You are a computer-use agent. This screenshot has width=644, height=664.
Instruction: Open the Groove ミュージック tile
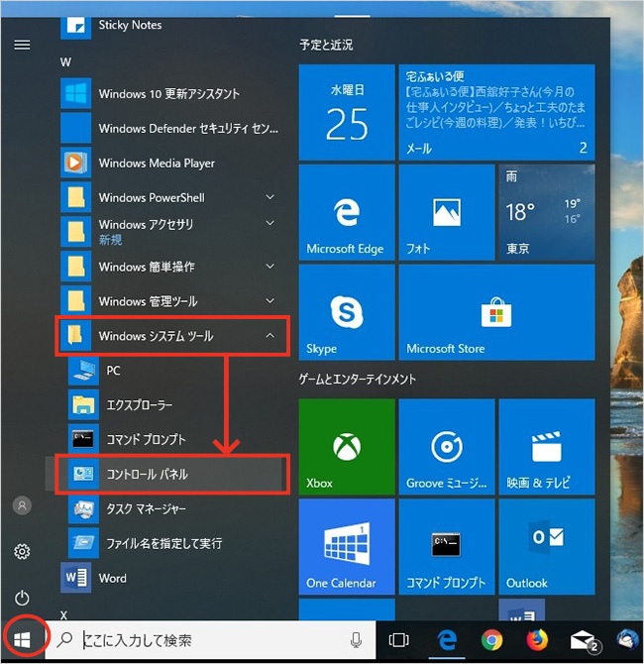447,447
